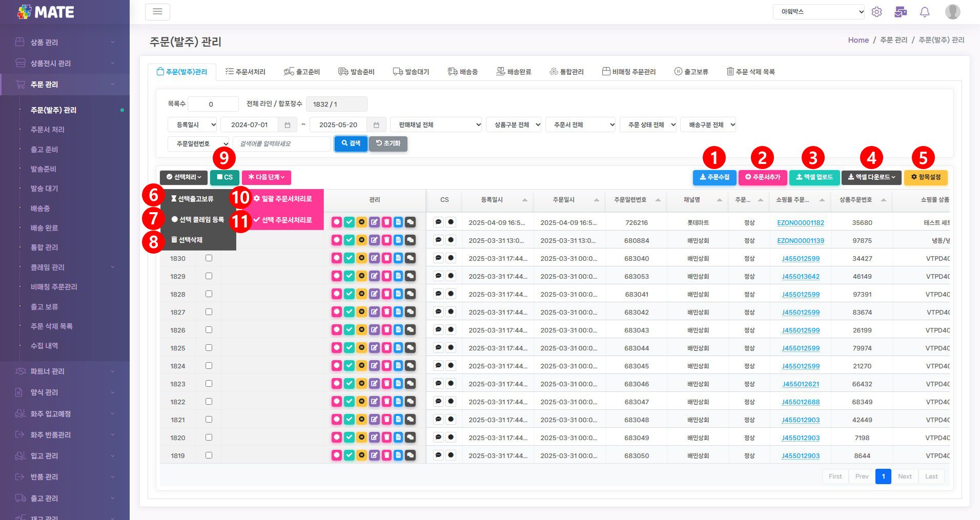This screenshot has height=520, width=980.
Task: Click the yellow 항목설정 button
Action: point(926,177)
